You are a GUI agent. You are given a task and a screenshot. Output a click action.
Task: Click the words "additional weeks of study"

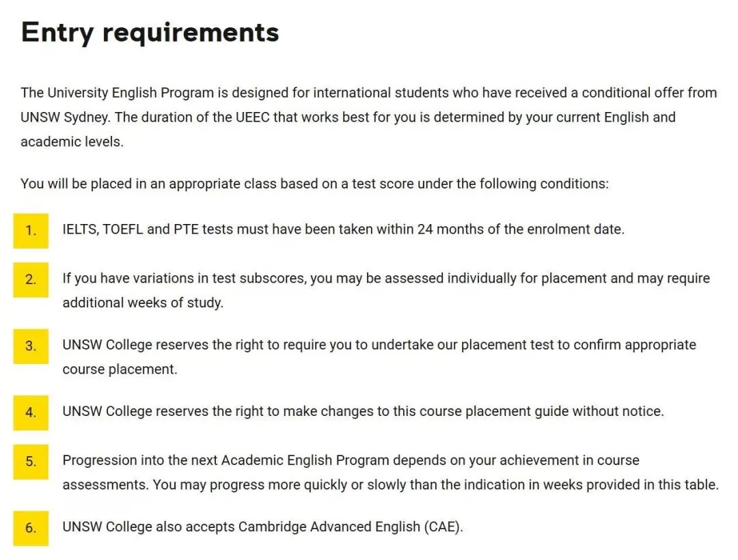click(143, 303)
